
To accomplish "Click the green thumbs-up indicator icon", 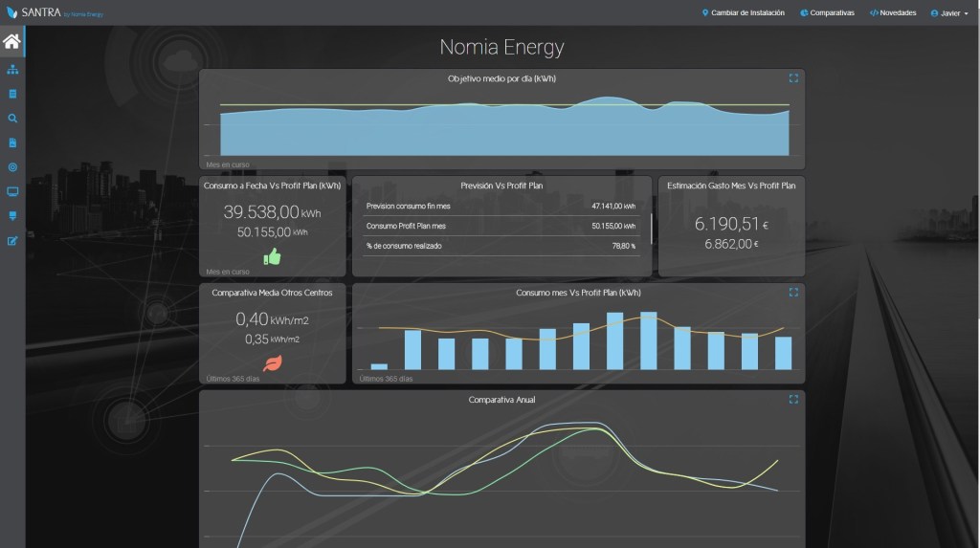I will [x=272, y=256].
